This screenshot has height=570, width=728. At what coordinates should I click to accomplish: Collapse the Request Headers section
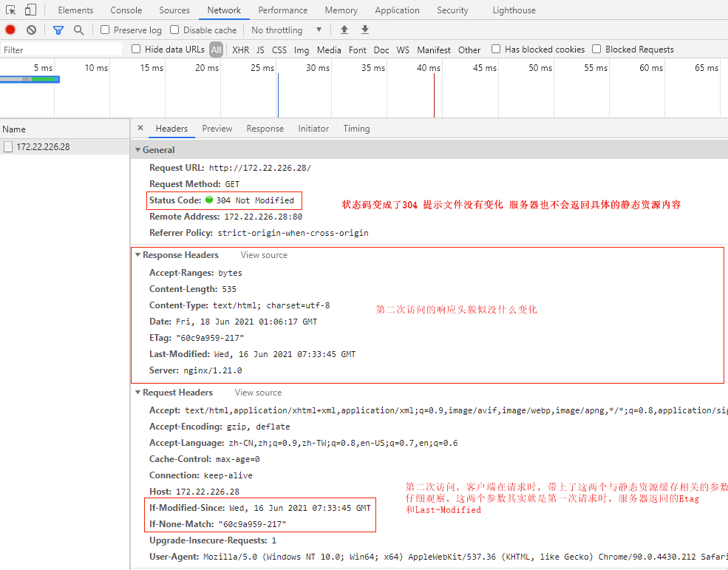[138, 393]
